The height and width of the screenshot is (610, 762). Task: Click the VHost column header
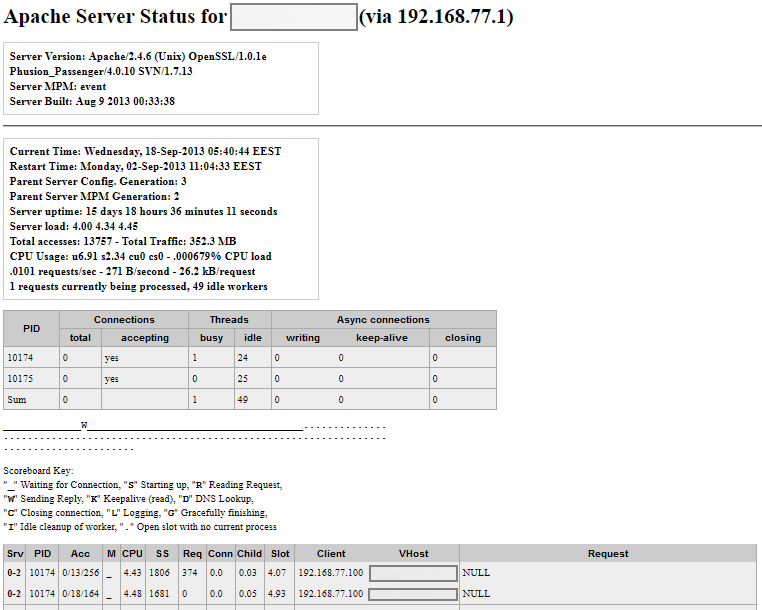(x=414, y=554)
